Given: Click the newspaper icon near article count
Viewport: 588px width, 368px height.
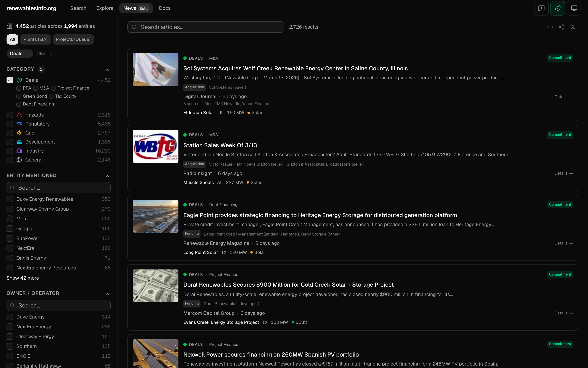Looking at the screenshot, I should click(9, 26).
